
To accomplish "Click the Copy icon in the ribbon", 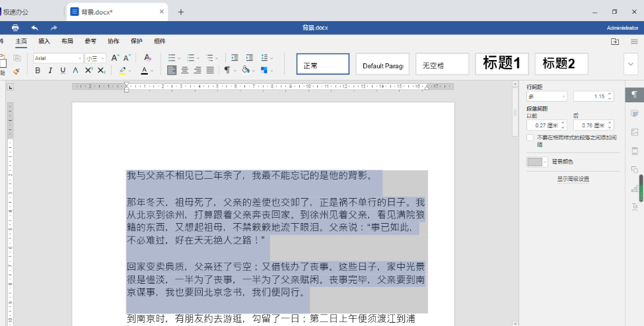I will pos(17,58).
